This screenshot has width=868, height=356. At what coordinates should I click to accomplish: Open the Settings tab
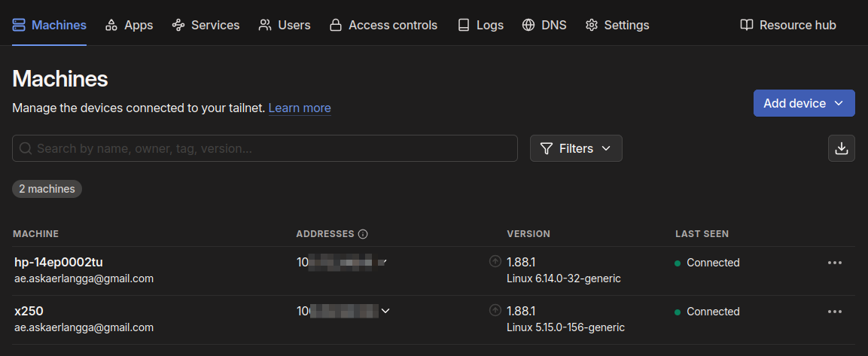[617, 25]
